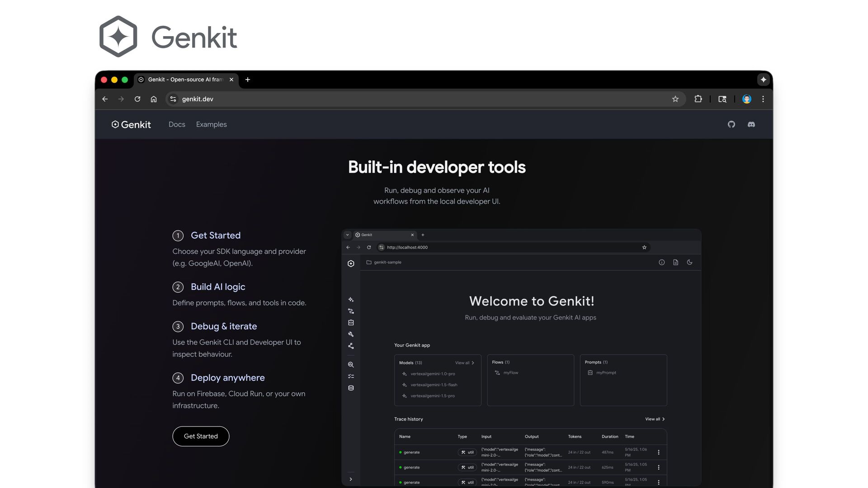Image resolution: width=868 pixels, height=488 pixels.
Task: Click the Genkit logo in navbar
Action: click(x=131, y=124)
